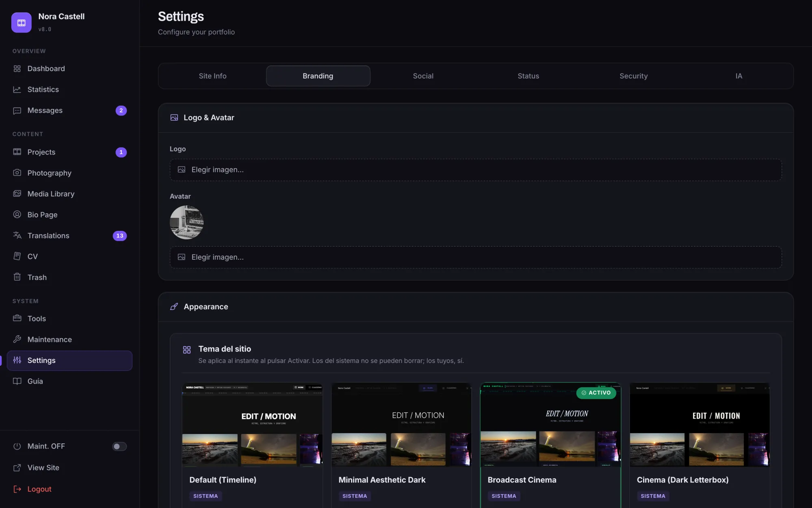Click the Logout link text
The image size is (812, 508).
point(39,489)
